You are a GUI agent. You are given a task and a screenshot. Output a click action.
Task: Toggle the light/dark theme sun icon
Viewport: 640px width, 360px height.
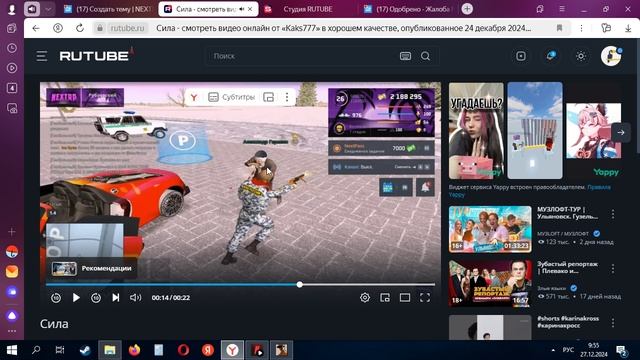tap(581, 56)
